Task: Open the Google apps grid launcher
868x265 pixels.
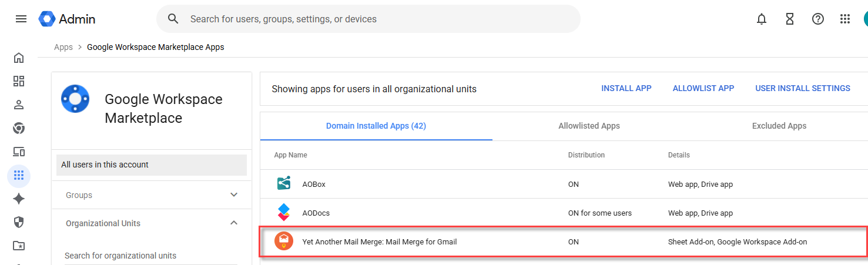Action: pyautogui.click(x=845, y=19)
